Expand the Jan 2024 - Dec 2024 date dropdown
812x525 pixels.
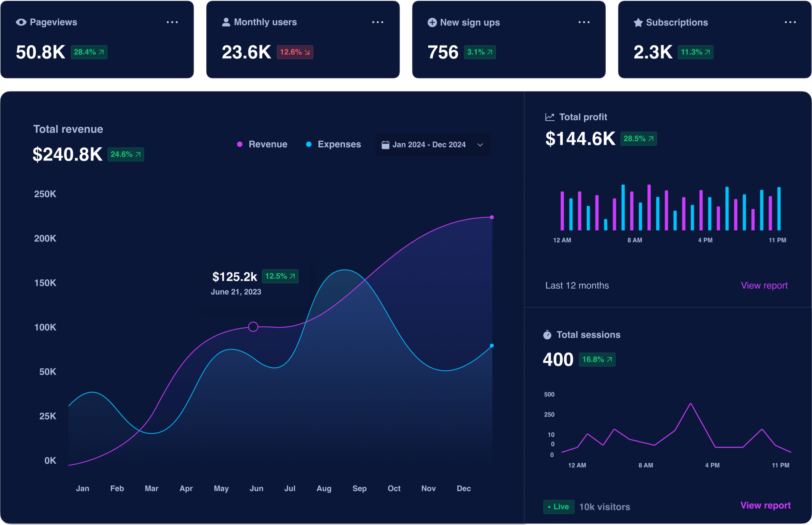433,145
